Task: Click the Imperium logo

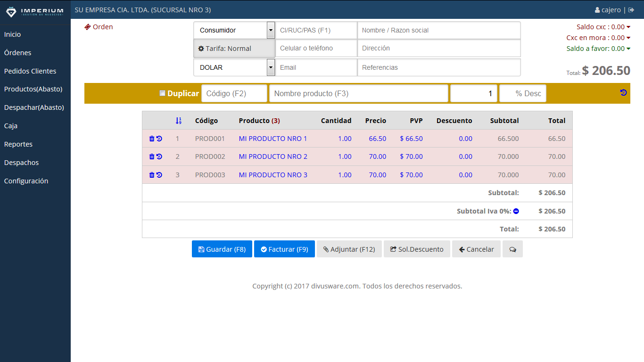Action: 34,12
